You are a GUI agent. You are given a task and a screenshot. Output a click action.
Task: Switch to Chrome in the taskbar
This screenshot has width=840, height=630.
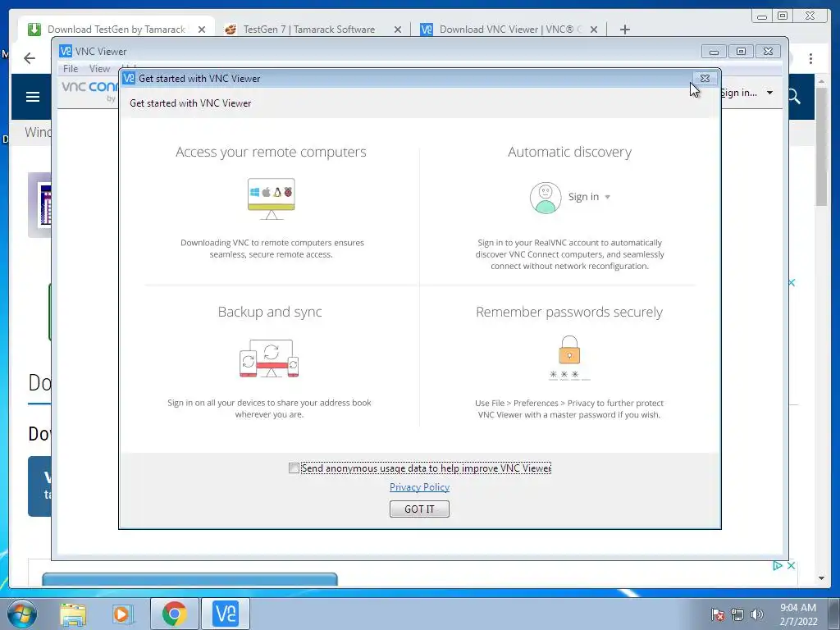click(x=175, y=614)
